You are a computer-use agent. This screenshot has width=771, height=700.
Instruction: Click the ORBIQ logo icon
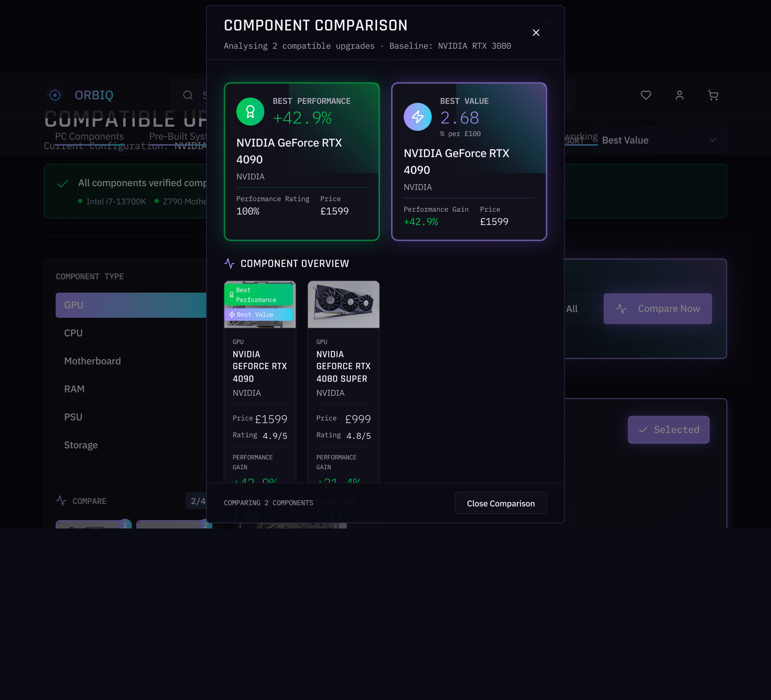(55, 95)
